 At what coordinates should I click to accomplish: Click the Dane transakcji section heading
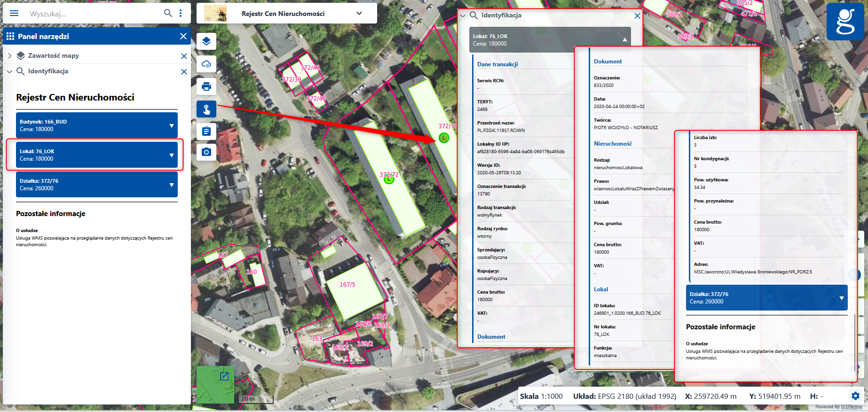pyautogui.click(x=497, y=64)
